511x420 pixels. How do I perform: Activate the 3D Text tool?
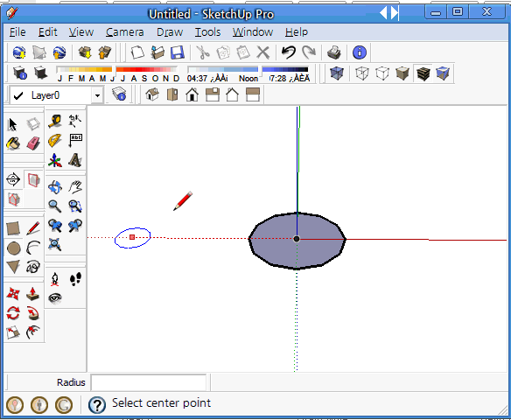pos(75,160)
